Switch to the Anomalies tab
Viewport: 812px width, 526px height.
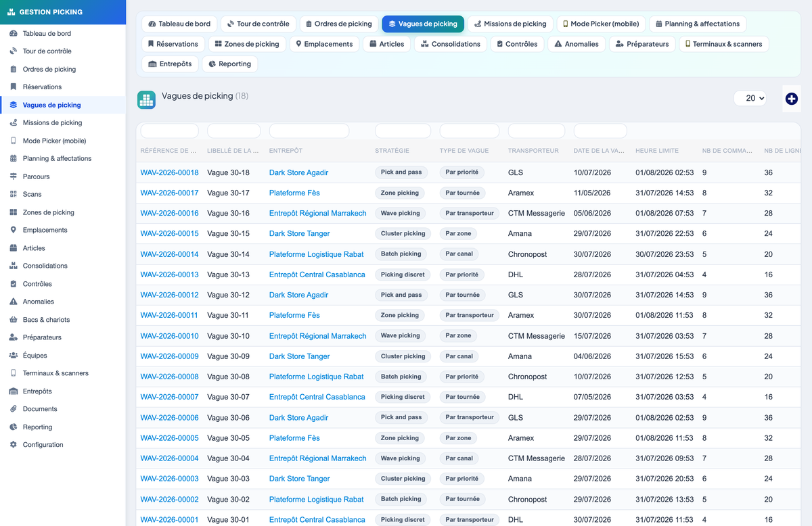pos(576,44)
